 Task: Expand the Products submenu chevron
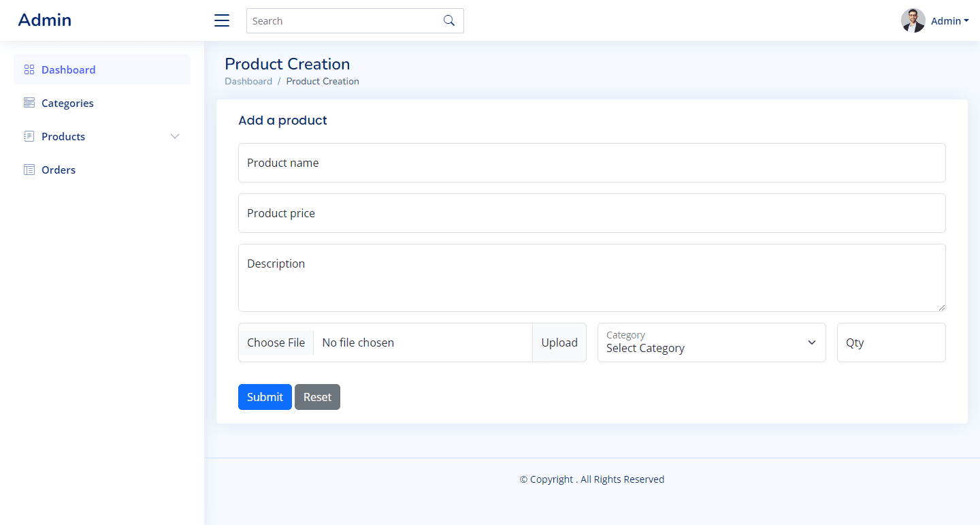(175, 136)
